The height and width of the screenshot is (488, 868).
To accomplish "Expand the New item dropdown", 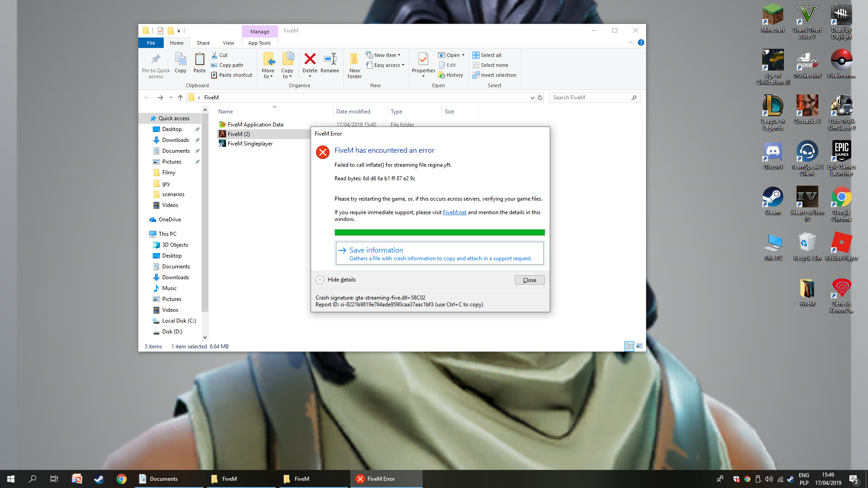I will (x=383, y=55).
